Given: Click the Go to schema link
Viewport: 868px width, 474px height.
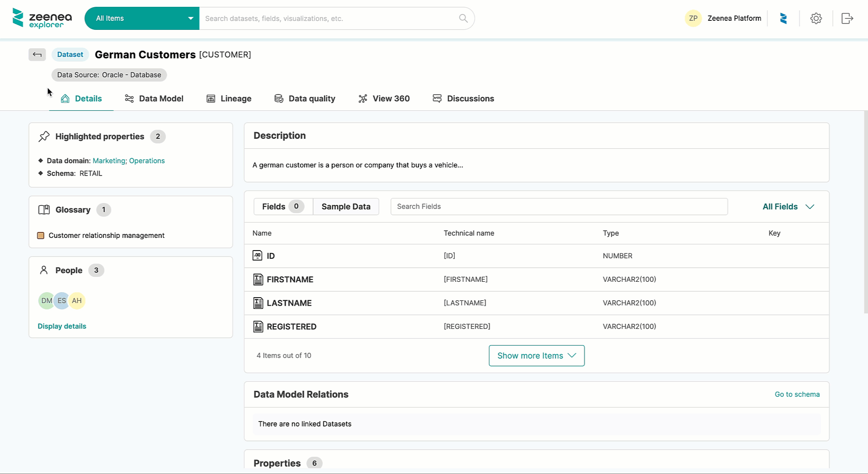Looking at the screenshot, I should click(x=797, y=394).
